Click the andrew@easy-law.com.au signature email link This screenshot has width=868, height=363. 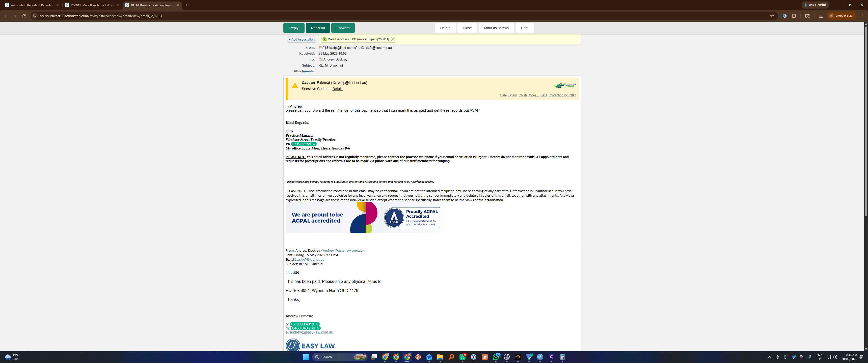[x=311, y=332]
